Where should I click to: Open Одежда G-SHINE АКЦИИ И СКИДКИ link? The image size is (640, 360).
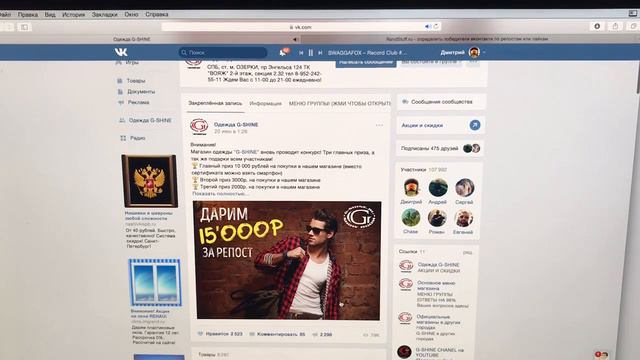(438, 268)
